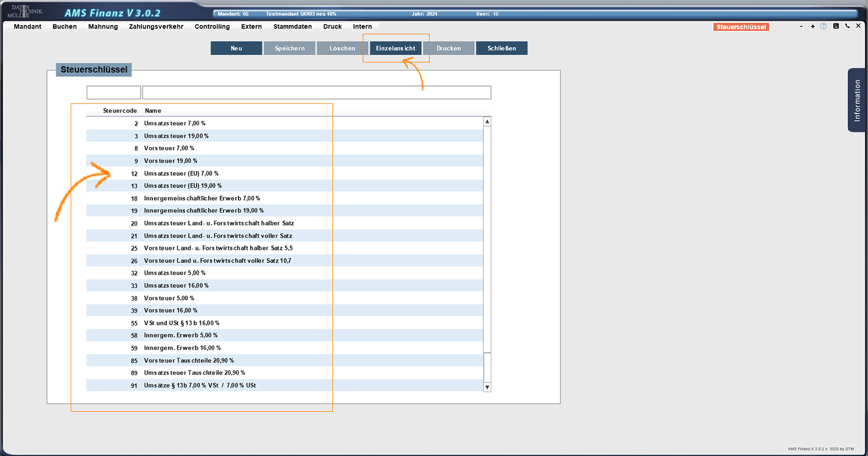Click the help question mark icon

(x=823, y=27)
